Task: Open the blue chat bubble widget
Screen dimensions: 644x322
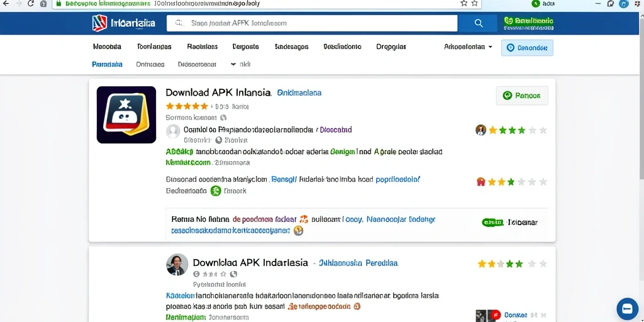Action: [x=627, y=309]
